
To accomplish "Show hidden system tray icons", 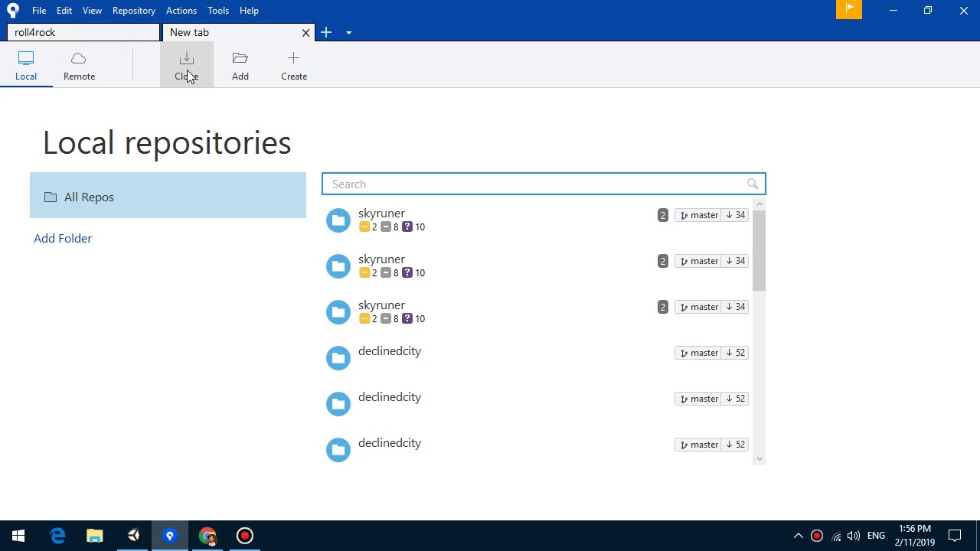I will (798, 536).
